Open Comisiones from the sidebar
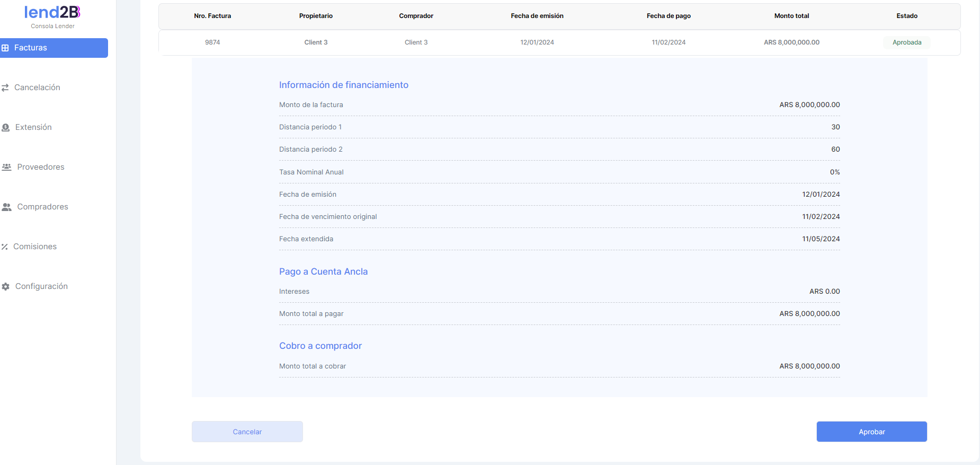The width and height of the screenshot is (980, 465). pyautogui.click(x=35, y=247)
